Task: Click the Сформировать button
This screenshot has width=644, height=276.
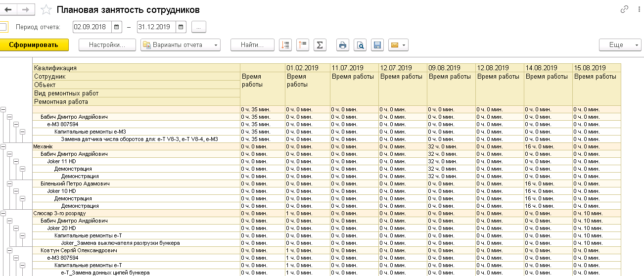Action: tap(34, 45)
